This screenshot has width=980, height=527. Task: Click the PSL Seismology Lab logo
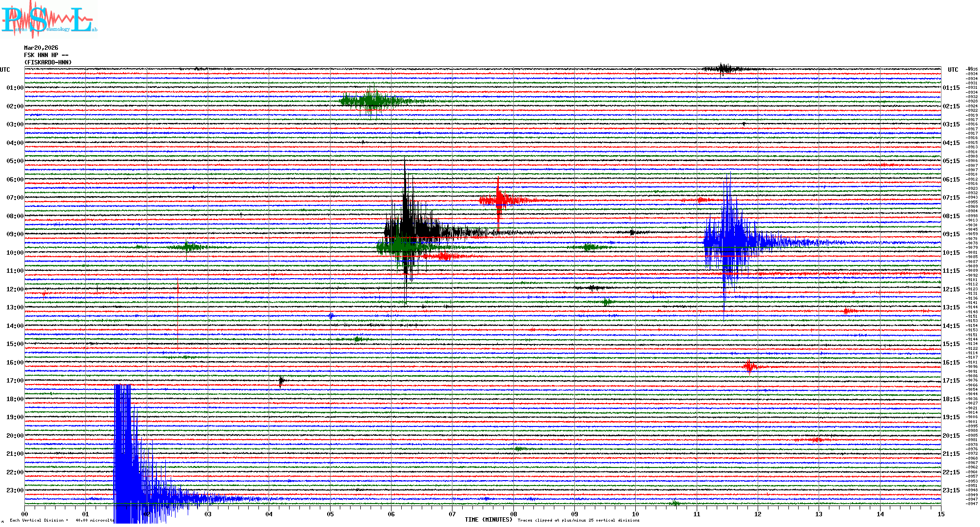[49, 20]
